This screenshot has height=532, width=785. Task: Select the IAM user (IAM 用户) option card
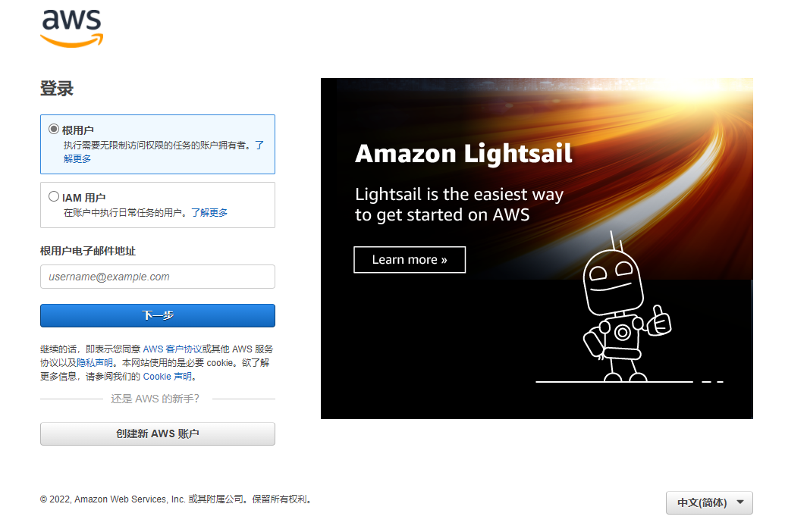[158, 205]
